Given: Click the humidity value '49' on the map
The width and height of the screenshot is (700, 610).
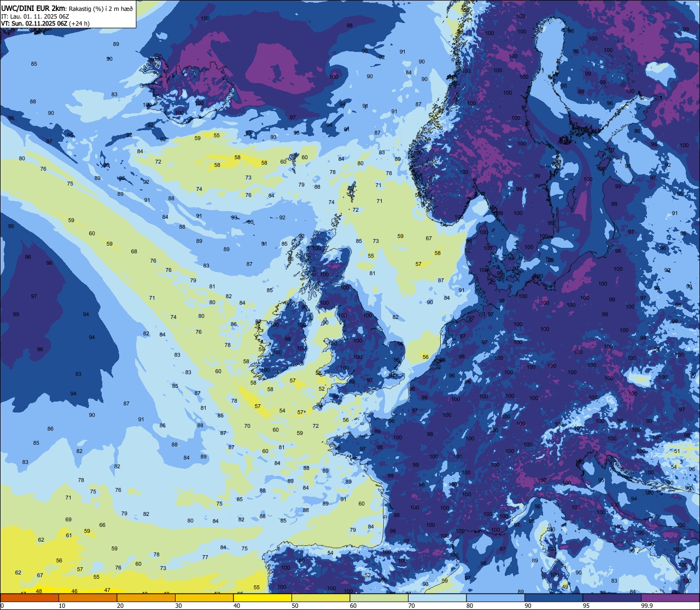Looking at the screenshot, I should pyautogui.click(x=565, y=586).
